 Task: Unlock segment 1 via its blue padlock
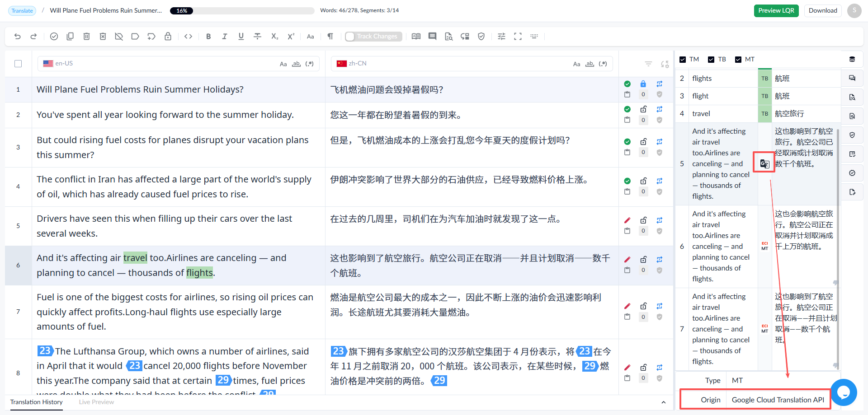pyautogui.click(x=643, y=84)
